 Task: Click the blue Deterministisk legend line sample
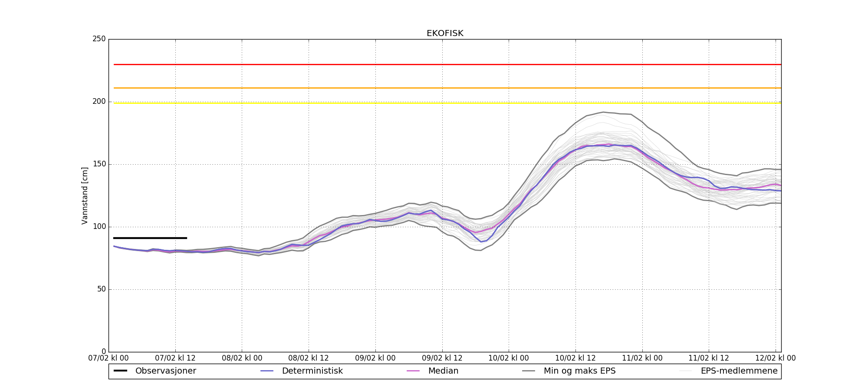(x=267, y=371)
